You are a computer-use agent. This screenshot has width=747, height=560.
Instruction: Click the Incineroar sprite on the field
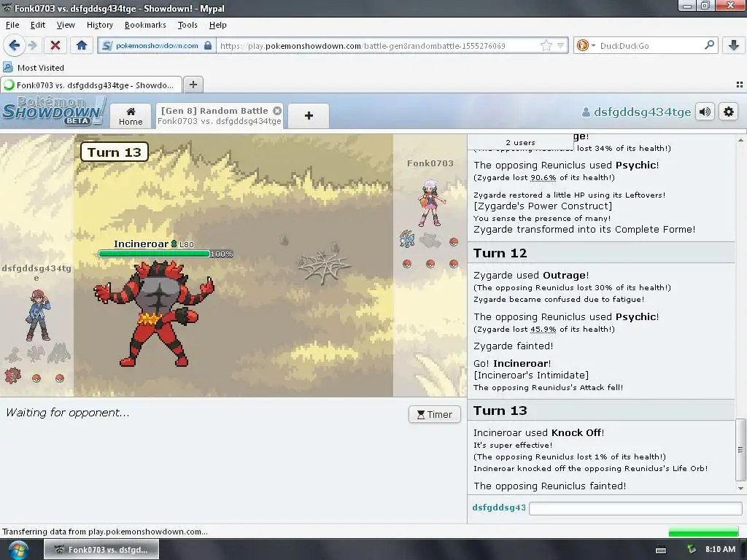pyautogui.click(x=153, y=314)
